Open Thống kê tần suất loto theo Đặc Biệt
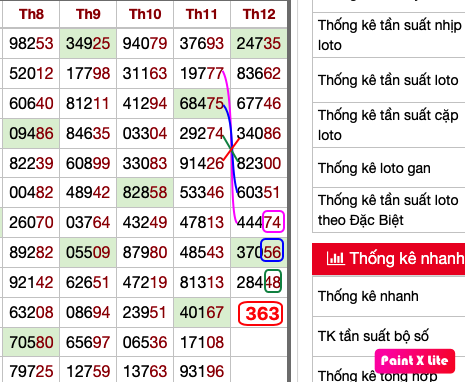Screen dimensions: 465x382 click(389, 210)
